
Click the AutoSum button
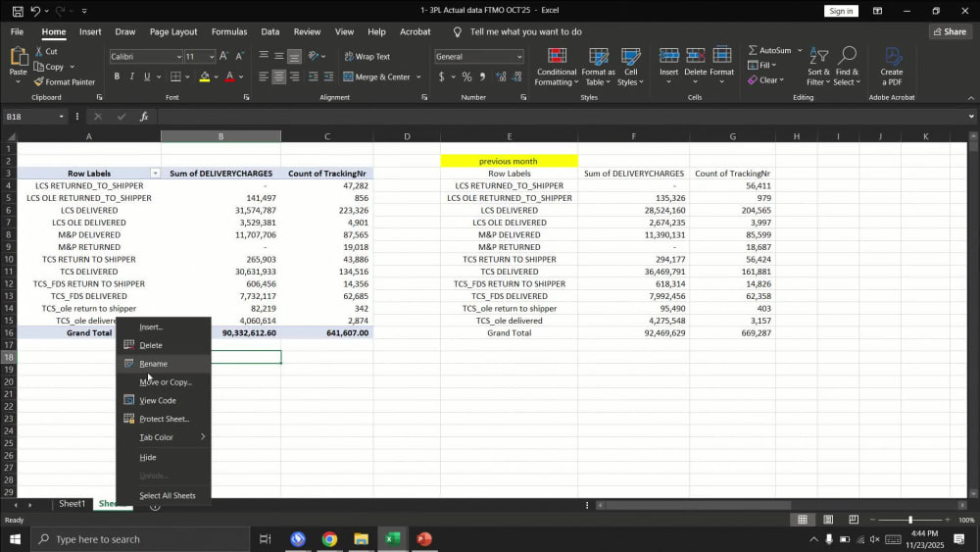(x=770, y=50)
